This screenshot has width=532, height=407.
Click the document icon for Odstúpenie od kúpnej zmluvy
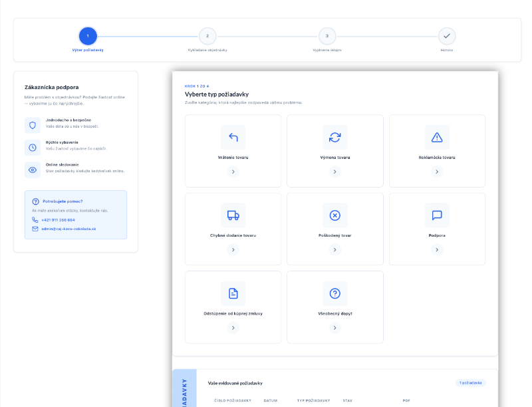(x=233, y=293)
